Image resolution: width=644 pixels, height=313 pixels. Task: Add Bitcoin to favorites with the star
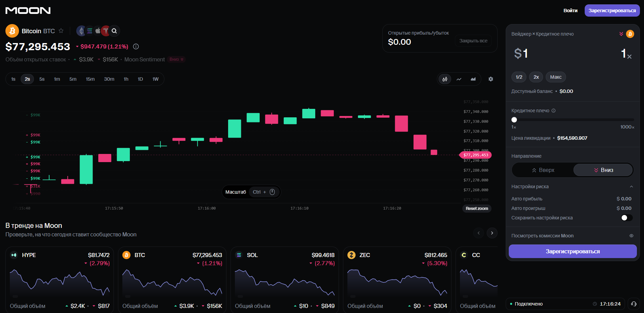tap(61, 31)
